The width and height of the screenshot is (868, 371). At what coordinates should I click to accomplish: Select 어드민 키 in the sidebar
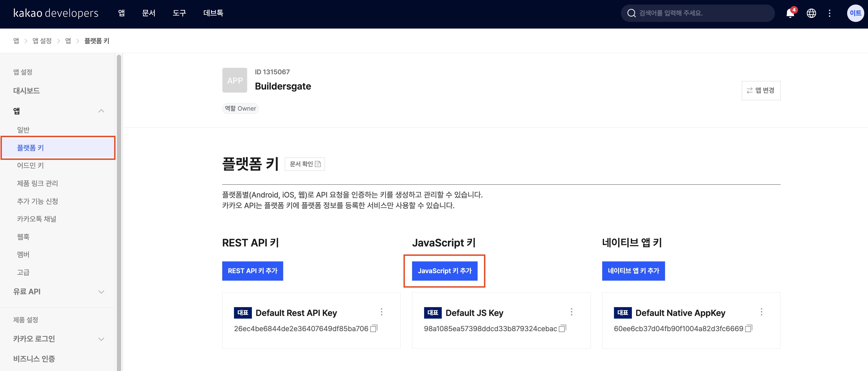click(x=30, y=165)
